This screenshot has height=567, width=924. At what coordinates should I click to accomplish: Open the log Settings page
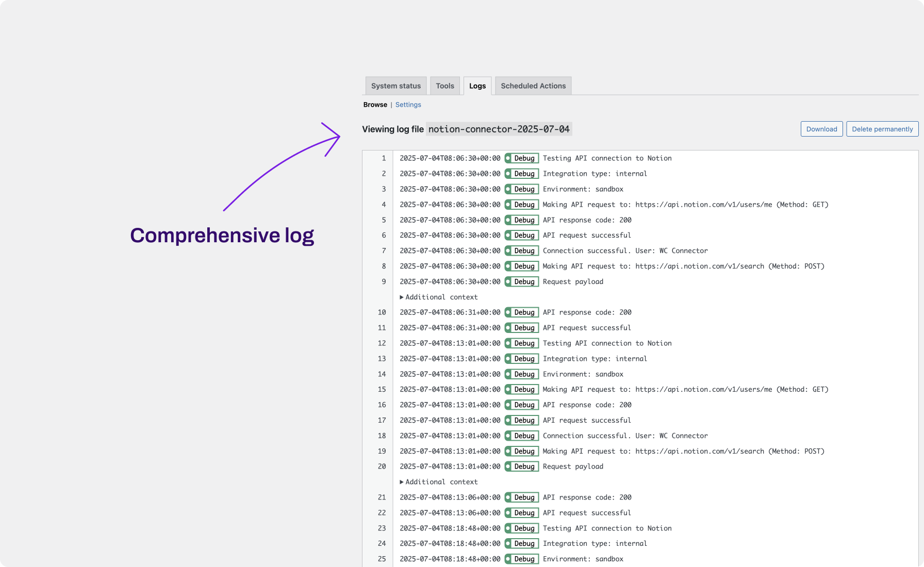408,105
